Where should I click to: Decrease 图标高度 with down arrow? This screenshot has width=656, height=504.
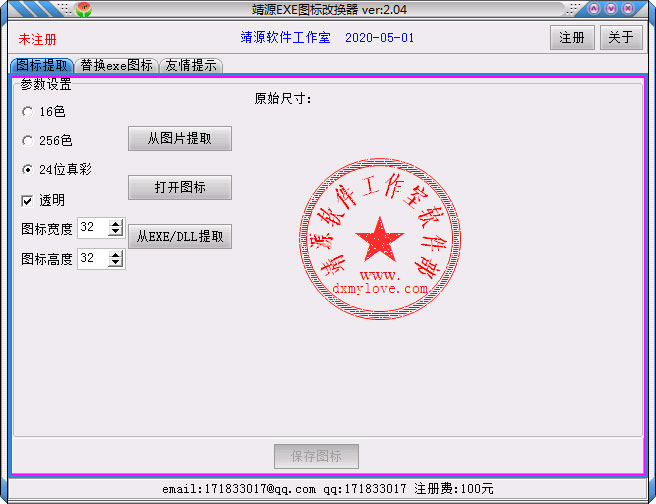pos(115,263)
